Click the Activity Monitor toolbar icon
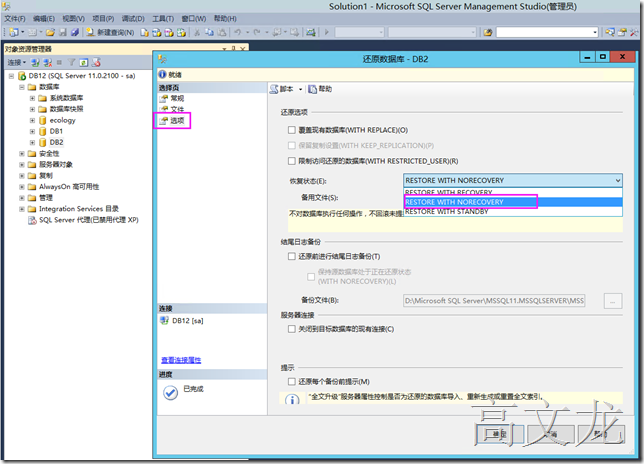 point(311,32)
